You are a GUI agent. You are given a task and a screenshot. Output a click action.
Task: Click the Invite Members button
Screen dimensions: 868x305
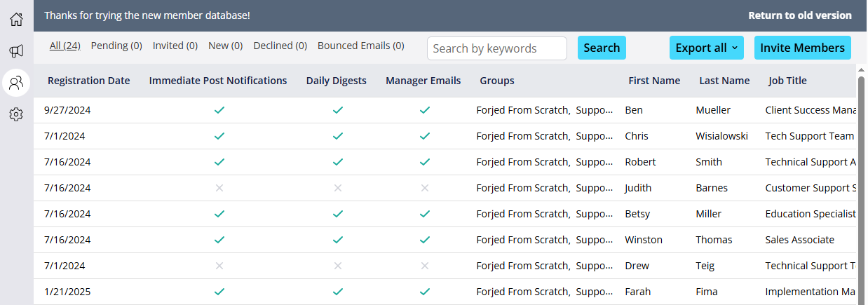tap(803, 48)
